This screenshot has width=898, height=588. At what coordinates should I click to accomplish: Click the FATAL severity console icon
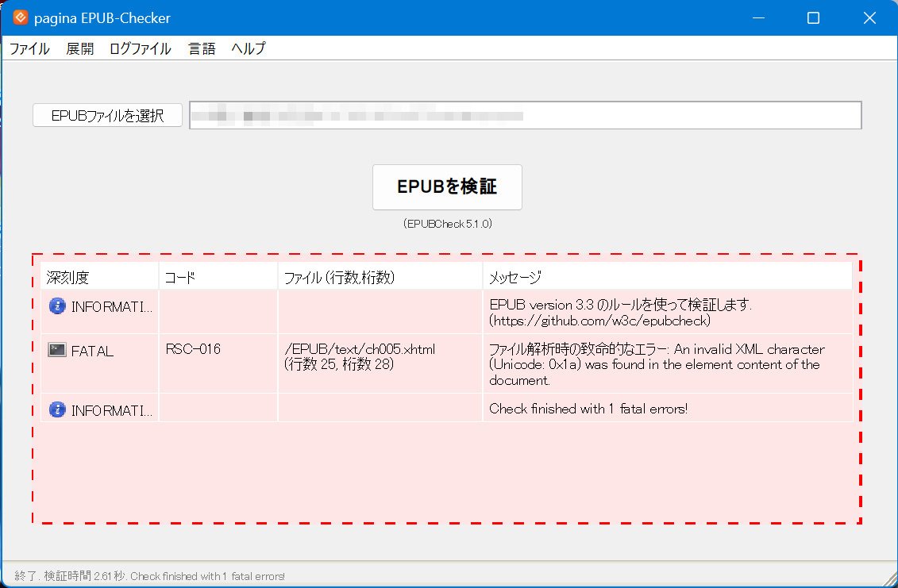56,350
